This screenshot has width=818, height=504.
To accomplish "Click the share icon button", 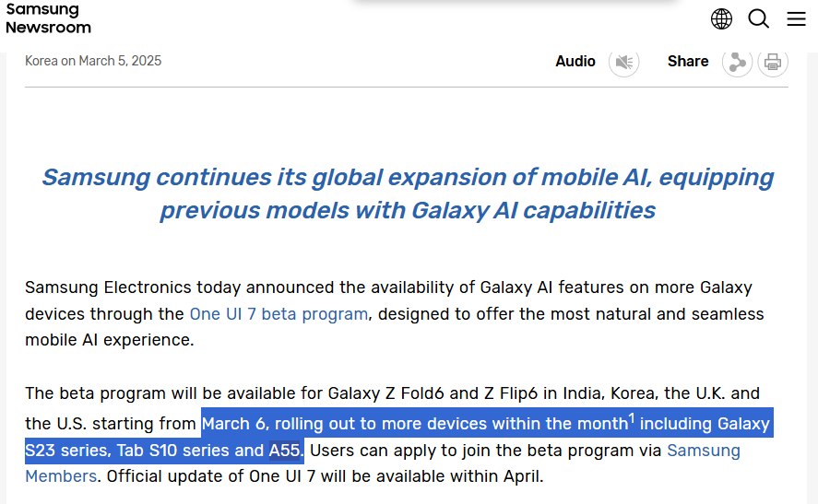I will tap(737, 62).
